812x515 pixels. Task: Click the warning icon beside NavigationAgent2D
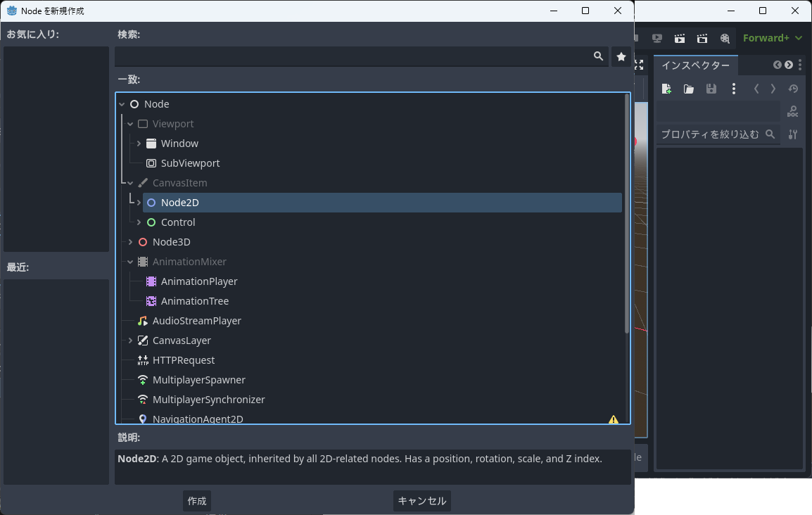[x=613, y=419]
